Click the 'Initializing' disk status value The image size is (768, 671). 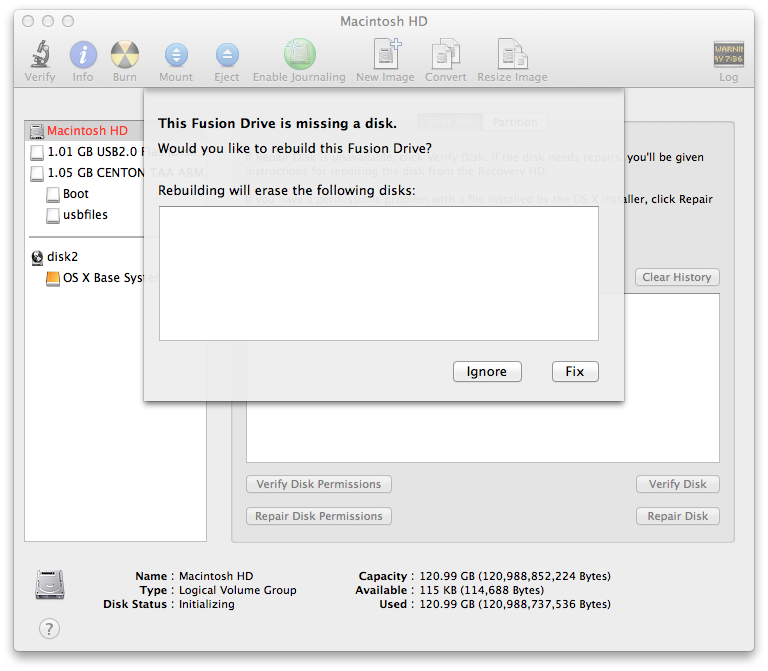(x=207, y=604)
